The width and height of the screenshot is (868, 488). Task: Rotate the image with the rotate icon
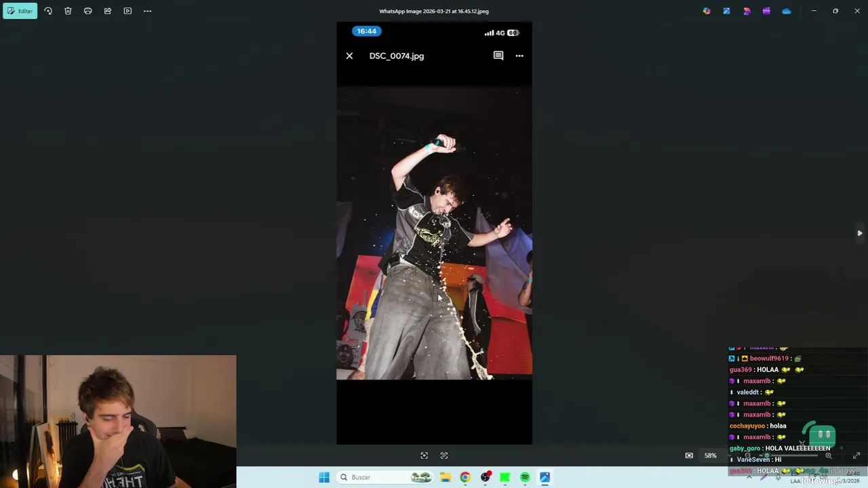(x=48, y=11)
